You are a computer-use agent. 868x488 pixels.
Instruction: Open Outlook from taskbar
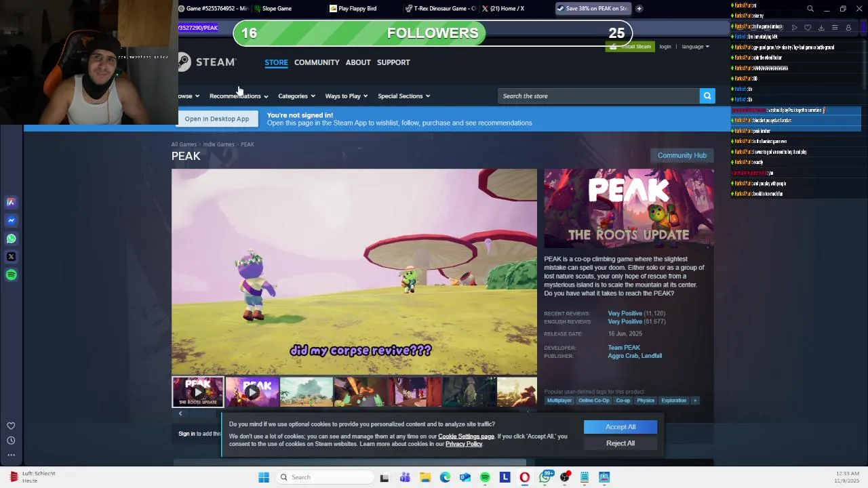coord(465,477)
